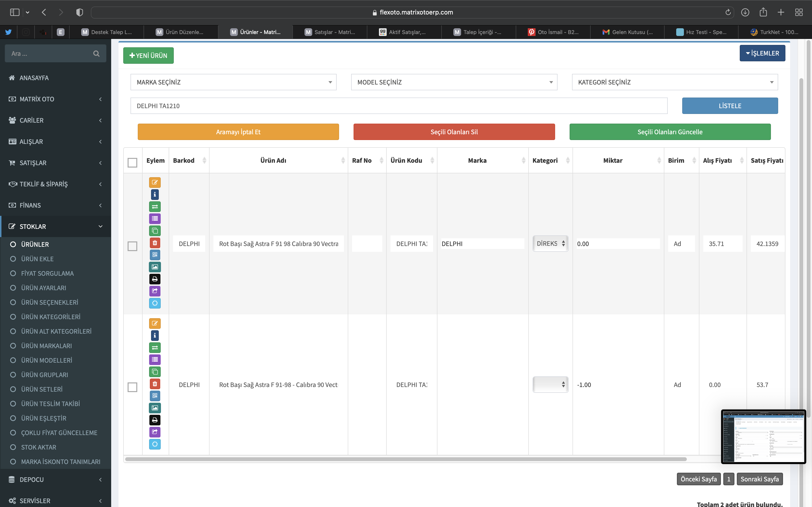Click the black print icon in first row
The image size is (812, 507).
[155, 279]
